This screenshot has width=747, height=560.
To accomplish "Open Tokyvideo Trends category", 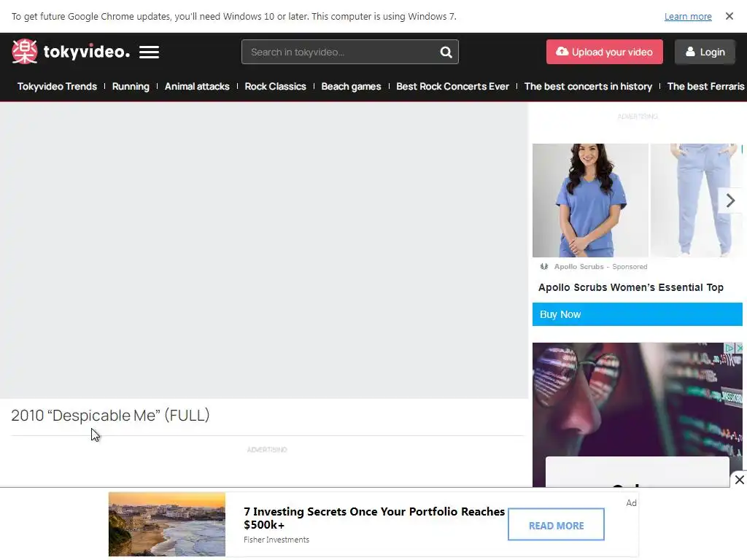I will (57, 86).
